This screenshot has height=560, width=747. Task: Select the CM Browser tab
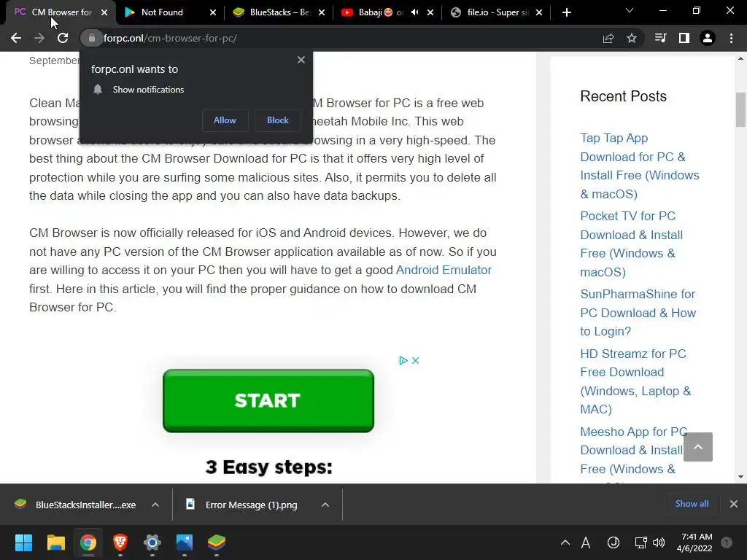click(61, 12)
